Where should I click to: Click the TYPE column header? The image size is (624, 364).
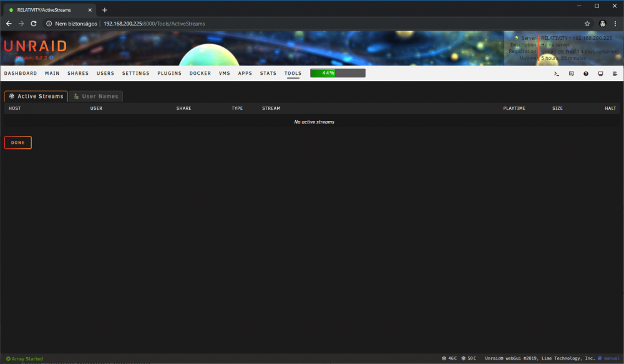(x=237, y=108)
